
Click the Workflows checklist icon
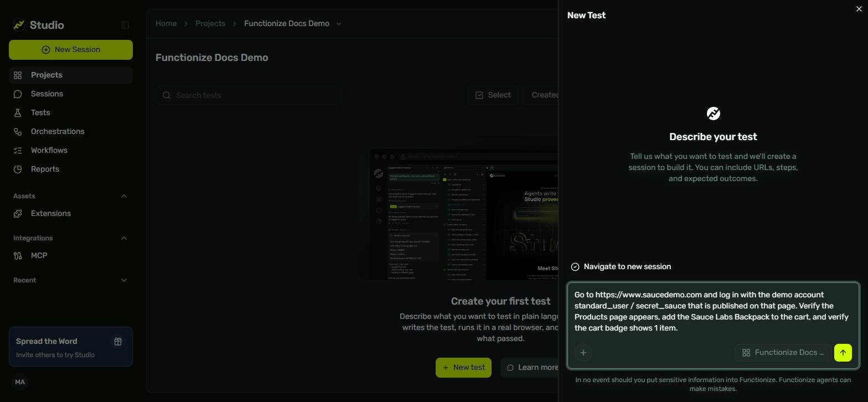click(18, 150)
